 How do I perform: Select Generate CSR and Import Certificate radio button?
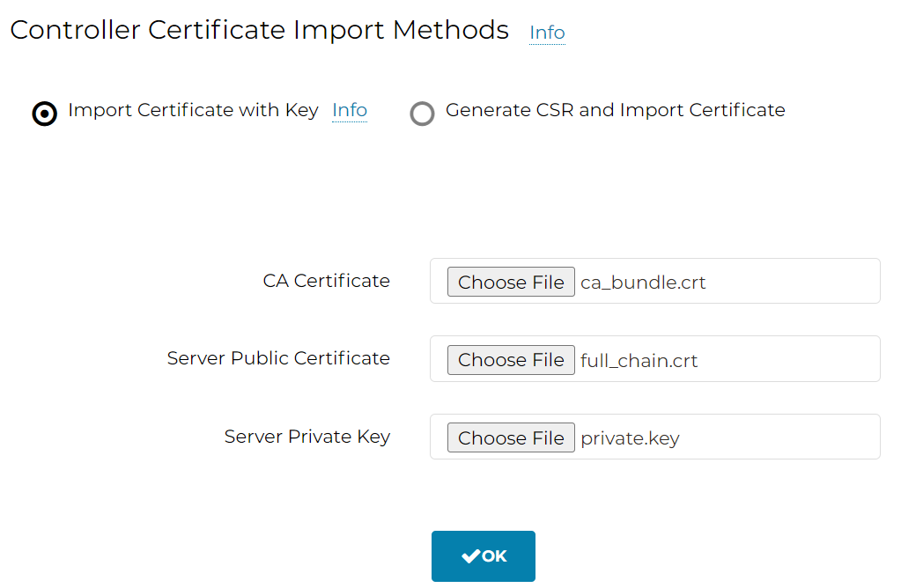tap(422, 114)
